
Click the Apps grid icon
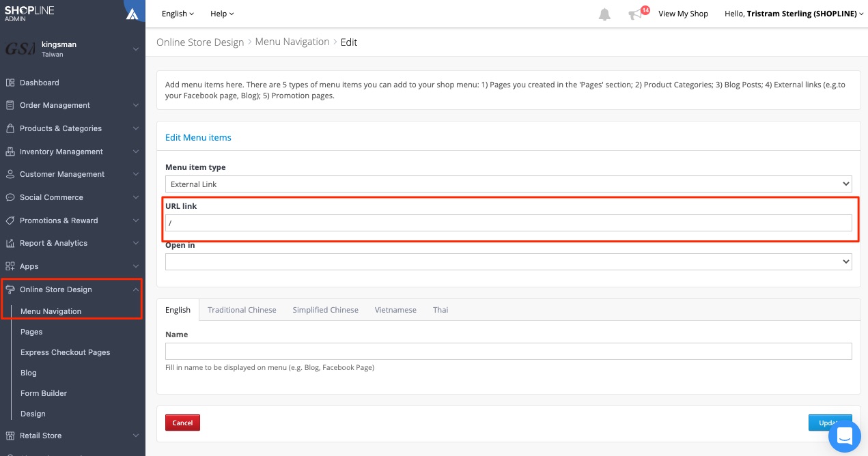click(x=10, y=266)
